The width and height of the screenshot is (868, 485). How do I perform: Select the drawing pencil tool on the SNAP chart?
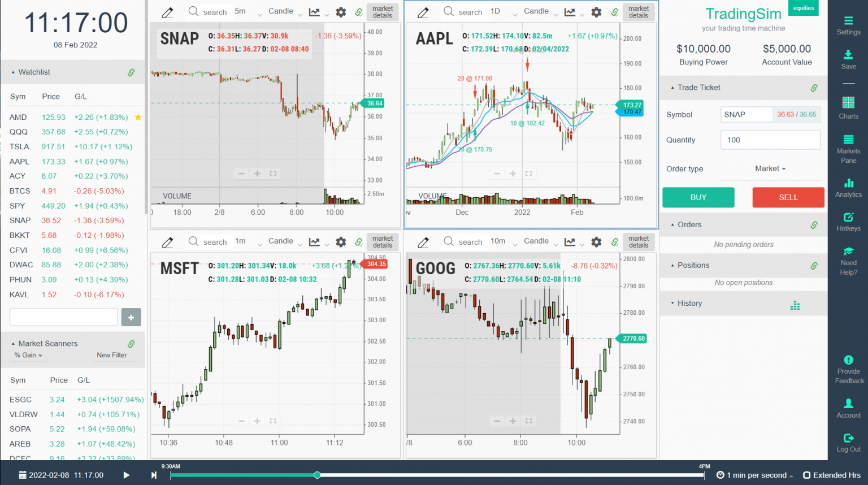pyautogui.click(x=167, y=11)
